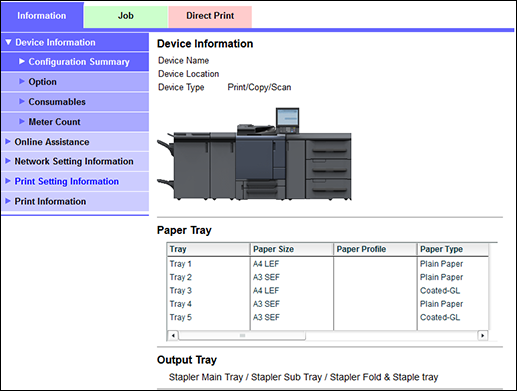Click the arrow icon beside Configuration Summary
The width and height of the screenshot is (517, 391).
click(x=22, y=61)
